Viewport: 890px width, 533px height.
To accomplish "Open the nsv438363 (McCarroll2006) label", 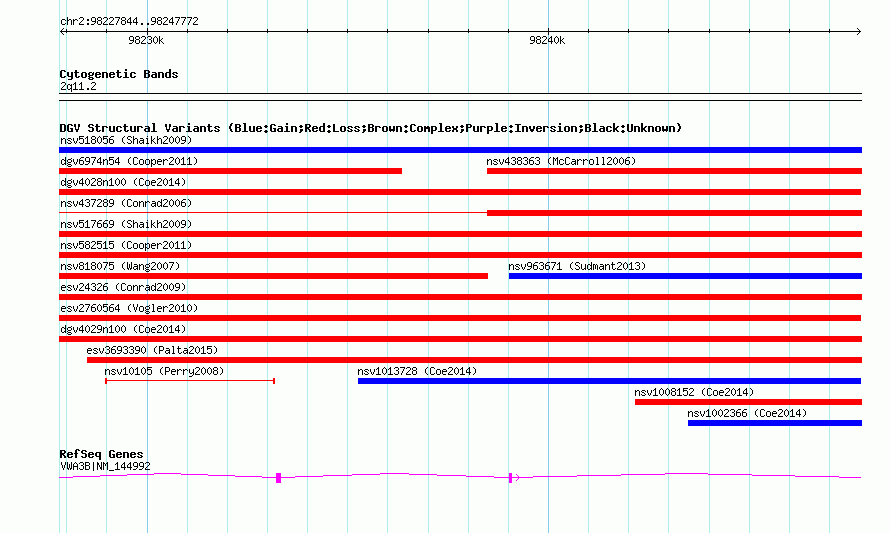I will pos(561,161).
